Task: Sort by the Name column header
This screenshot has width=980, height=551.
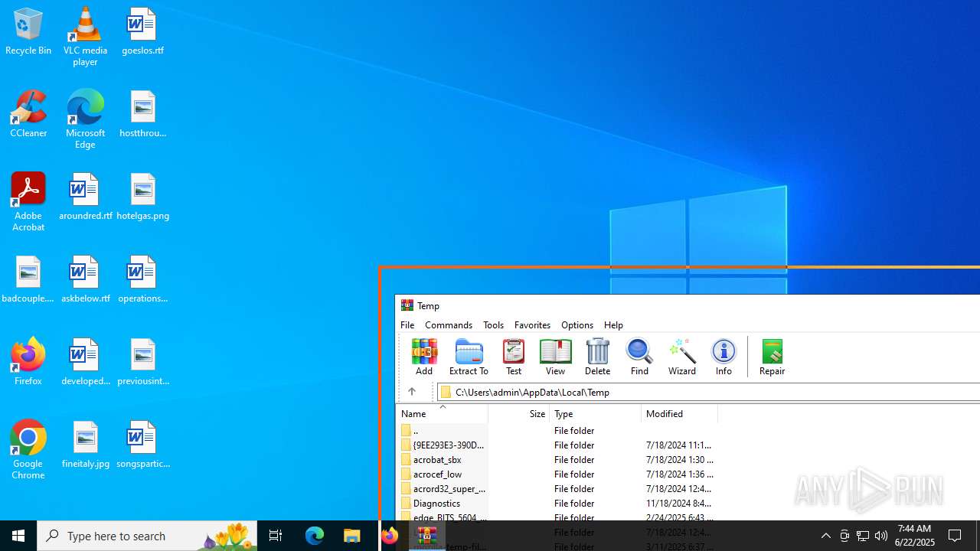Action: click(442, 413)
